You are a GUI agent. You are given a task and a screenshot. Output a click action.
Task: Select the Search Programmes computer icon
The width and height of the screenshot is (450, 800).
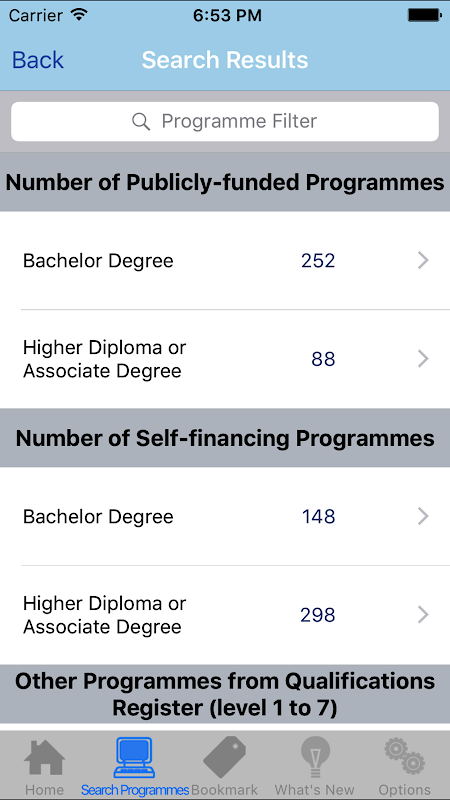(134, 757)
